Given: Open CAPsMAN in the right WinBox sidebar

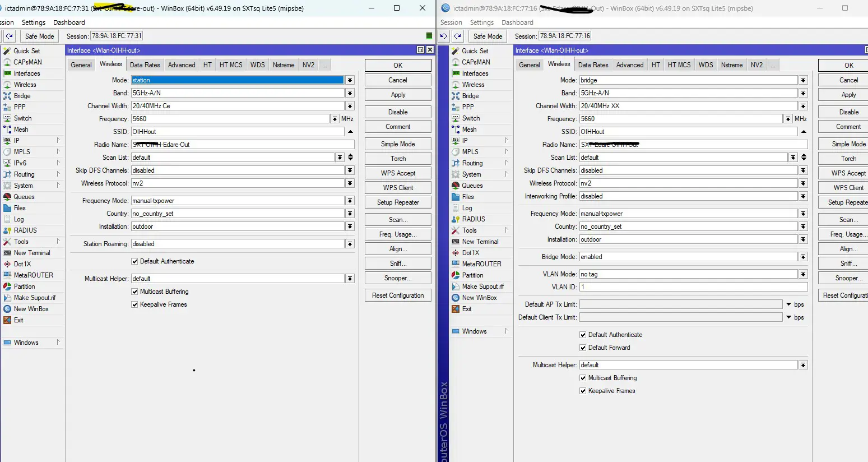Looking at the screenshot, I should (476, 62).
